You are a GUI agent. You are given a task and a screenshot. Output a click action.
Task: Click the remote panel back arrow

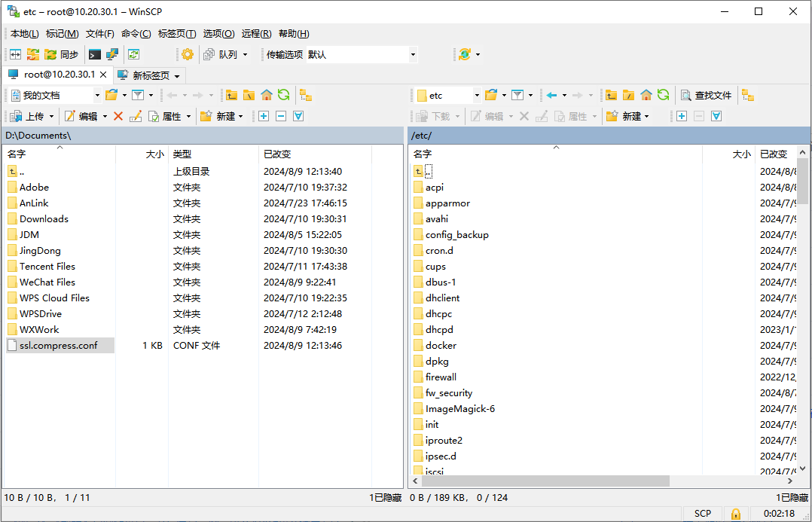[x=551, y=95]
